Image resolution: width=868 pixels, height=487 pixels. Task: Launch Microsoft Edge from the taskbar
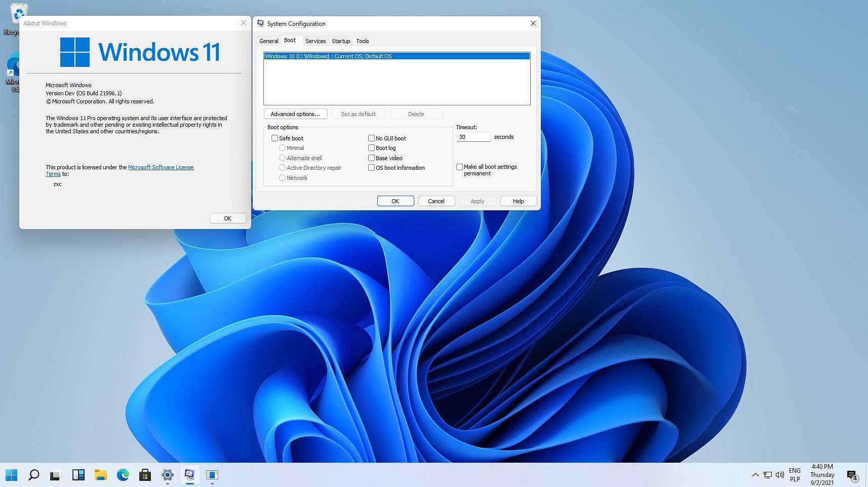tap(123, 475)
